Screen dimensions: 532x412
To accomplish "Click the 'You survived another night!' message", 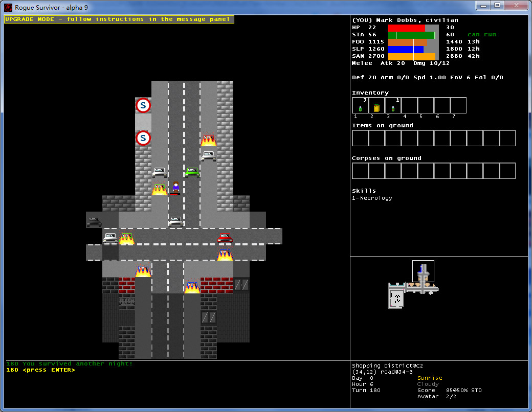I will click(77, 363).
